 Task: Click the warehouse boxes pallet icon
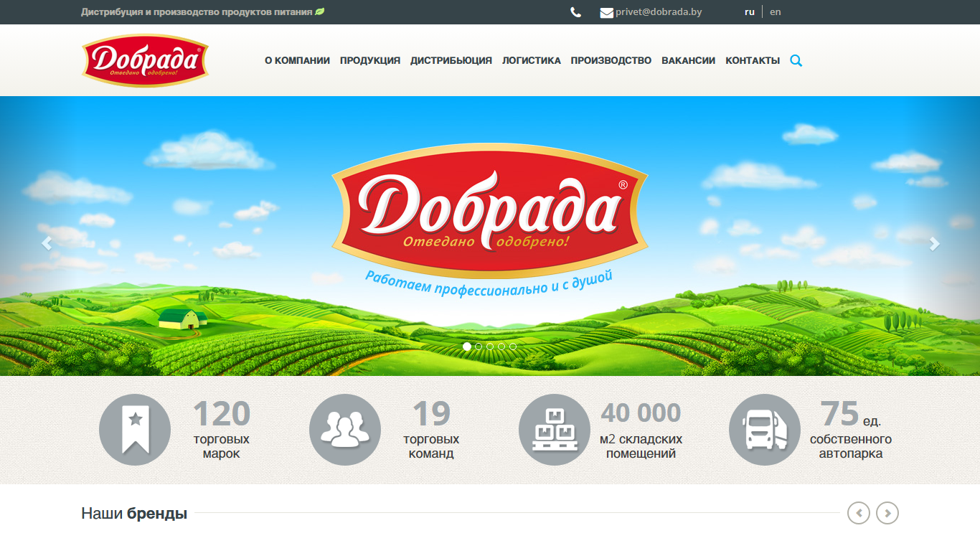pyautogui.click(x=555, y=430)
